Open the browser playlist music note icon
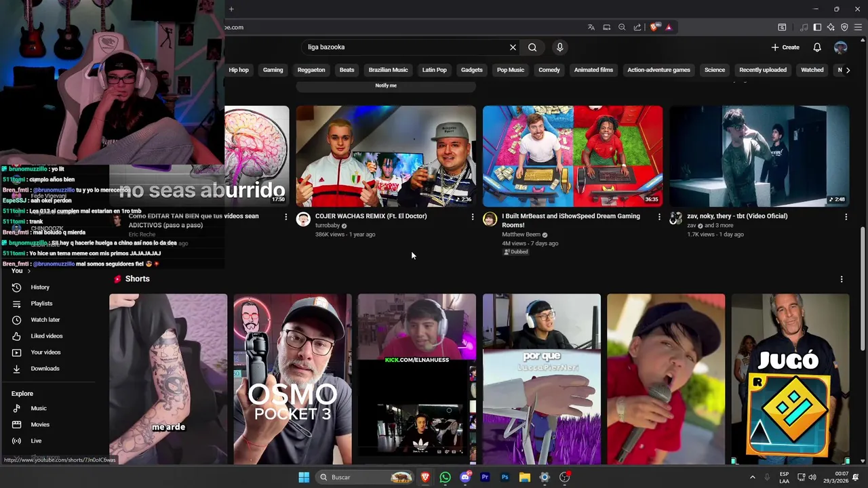 click(x=804, y=27)
